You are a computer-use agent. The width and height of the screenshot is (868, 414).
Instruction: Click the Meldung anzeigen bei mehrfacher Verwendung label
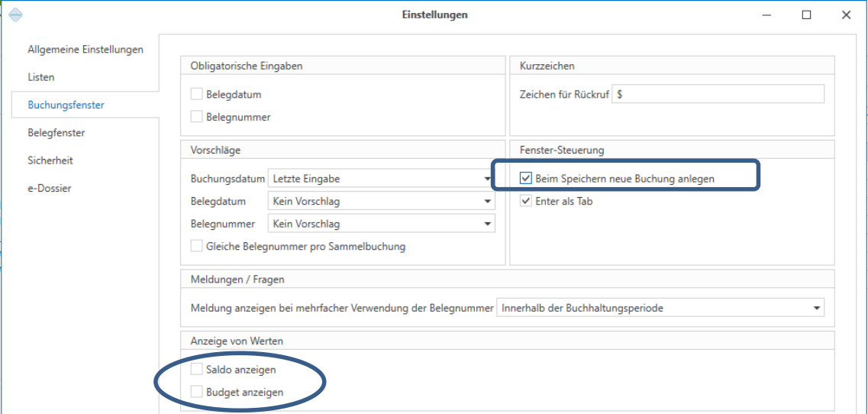point(341,308)
